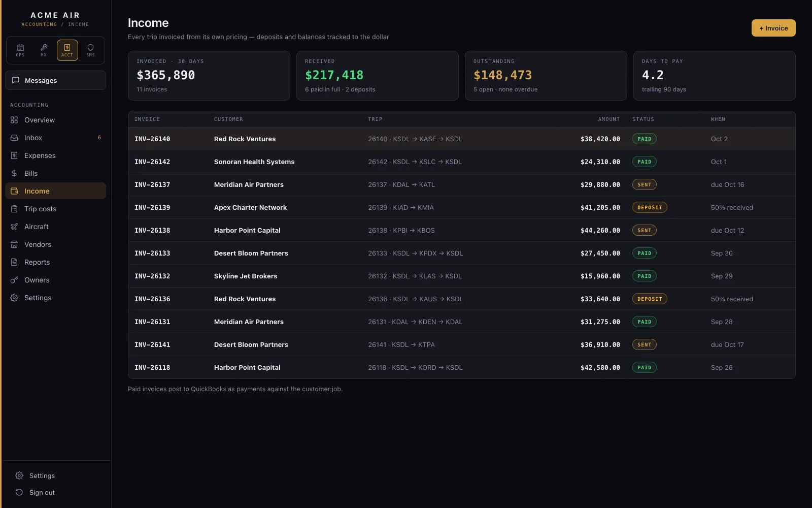Open invoice INV-26118
Viewport: 812px width, 508px height.
coord(152,367)
